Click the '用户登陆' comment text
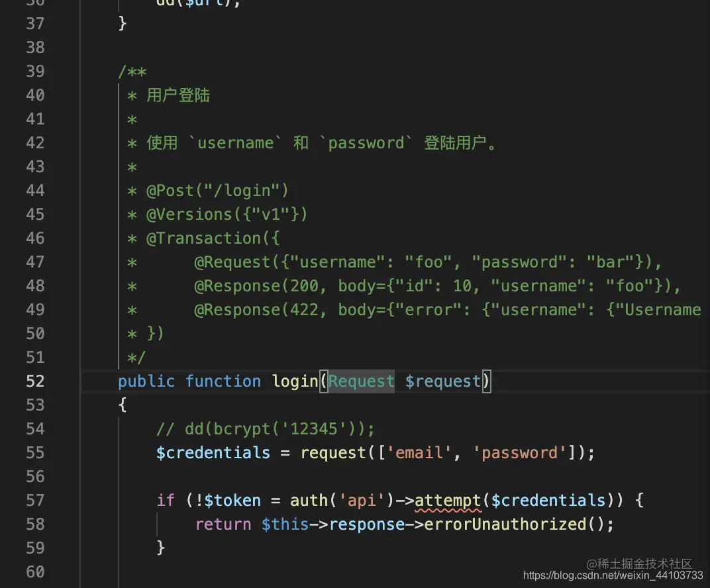 tap(178, 95)
